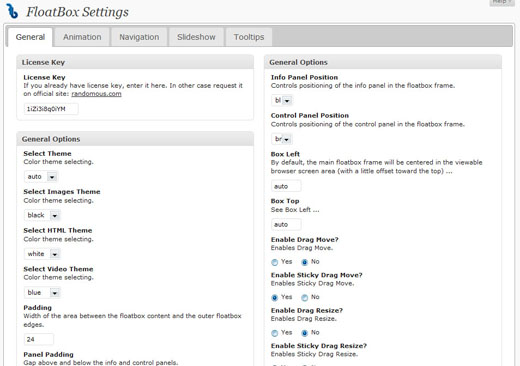This screenshot has height=366, width=520.
Task: Click the FloatBox Settings page title
Action: point(77,12)
